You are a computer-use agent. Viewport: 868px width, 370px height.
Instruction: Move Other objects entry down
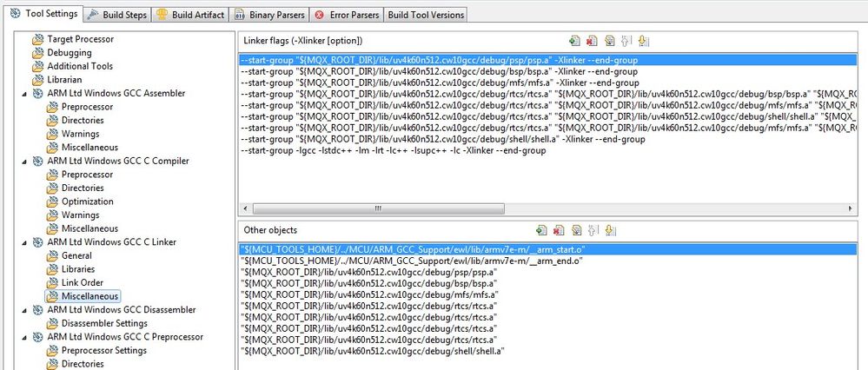[610, 230]
